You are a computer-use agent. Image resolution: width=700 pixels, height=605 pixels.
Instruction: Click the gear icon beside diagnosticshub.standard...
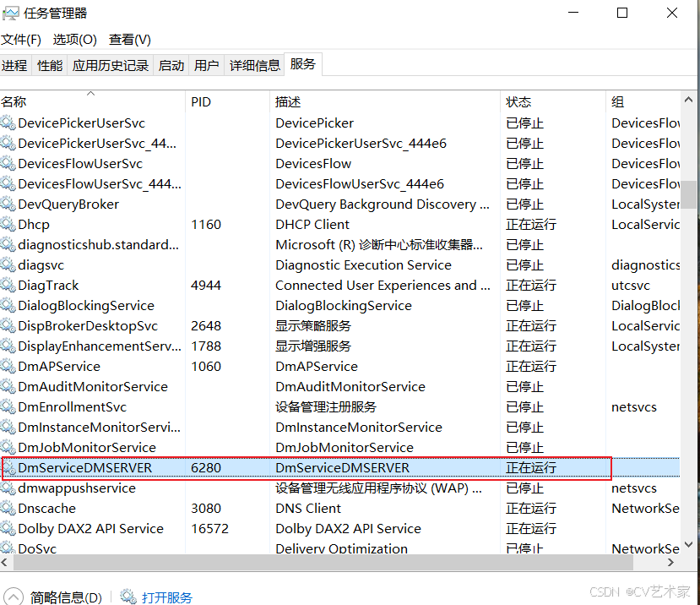tap(8, 245)
